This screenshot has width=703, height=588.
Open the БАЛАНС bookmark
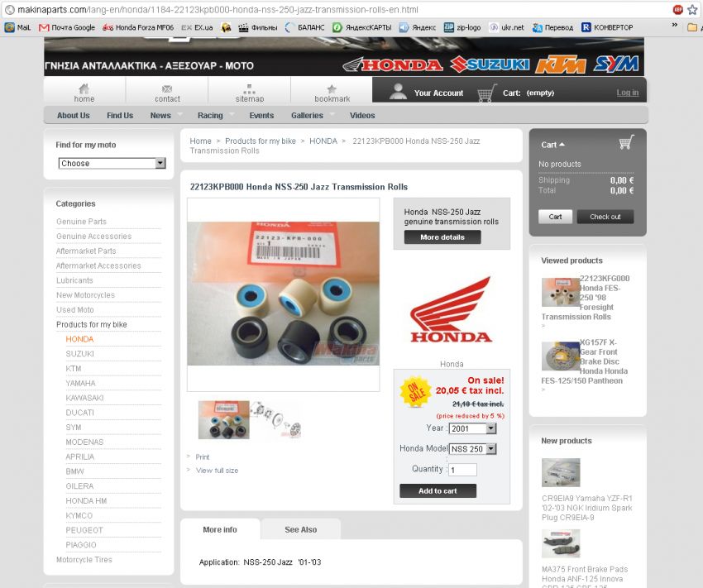point(305,27)
